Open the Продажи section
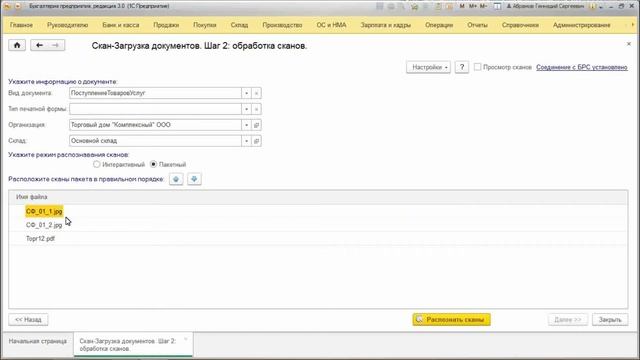Screen dimensions: 640x360 pyautogui.click(x=166, y=25)
